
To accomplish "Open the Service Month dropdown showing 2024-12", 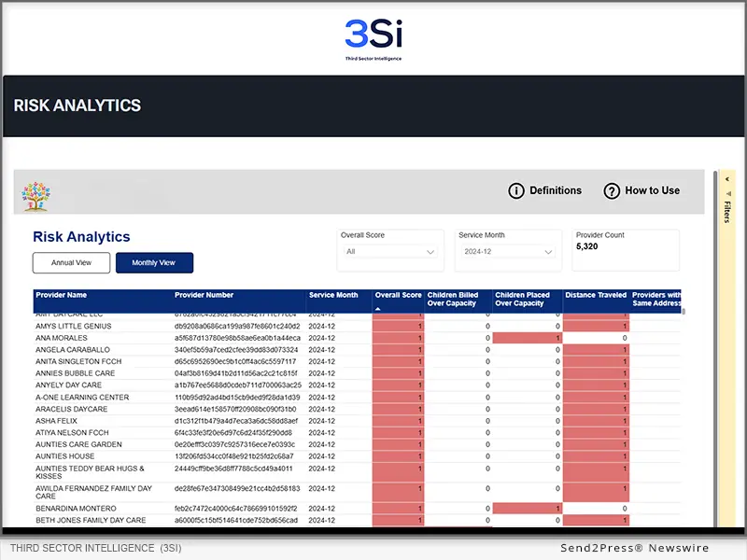I will pos(506,250).
